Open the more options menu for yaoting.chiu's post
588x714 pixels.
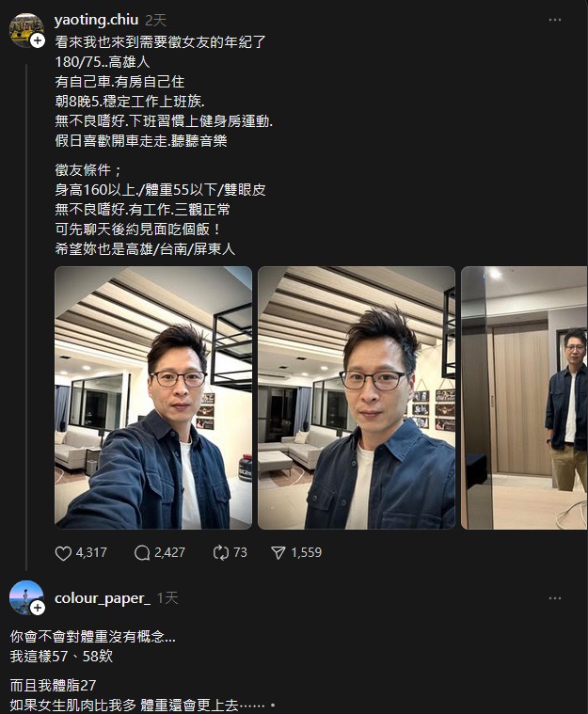(555, 20)
